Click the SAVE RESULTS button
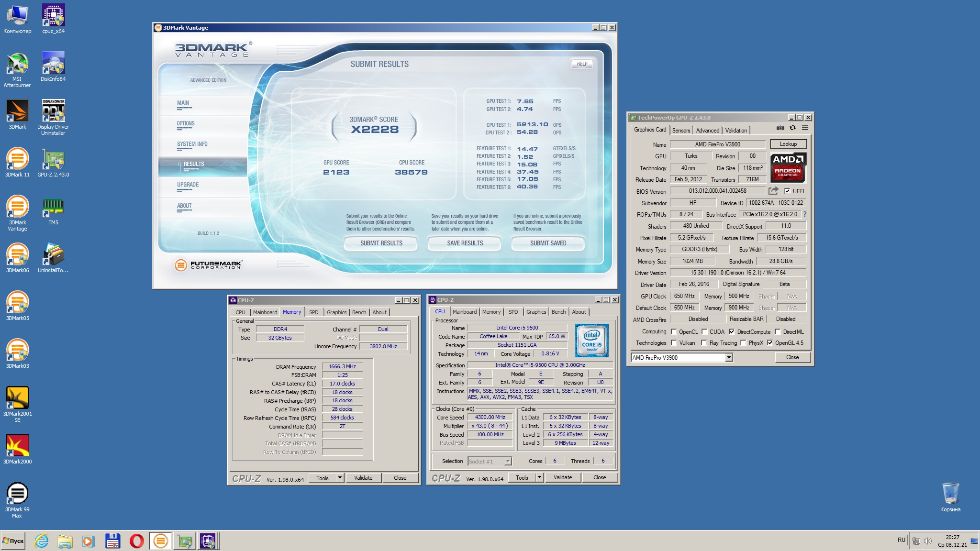This screenshot has height=551, width=980. (x=465, y=243)
